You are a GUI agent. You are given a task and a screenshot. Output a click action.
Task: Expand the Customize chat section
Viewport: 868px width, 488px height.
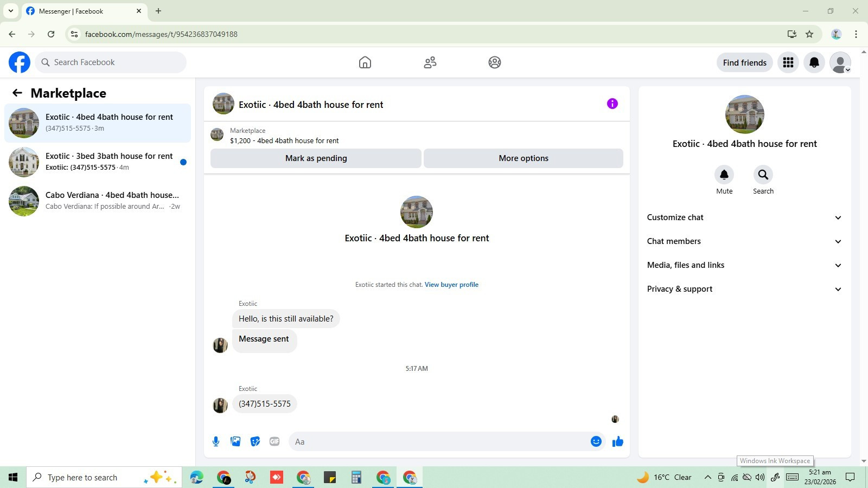point(745,217)
